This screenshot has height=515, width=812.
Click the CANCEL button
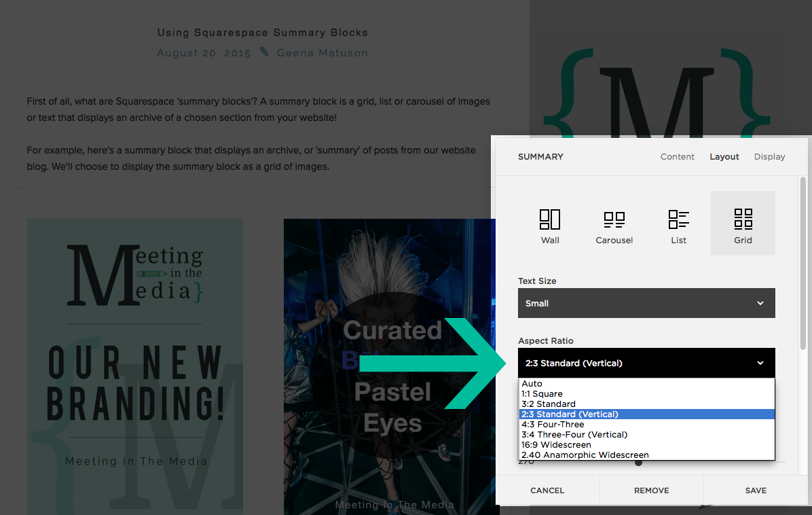(547, 490)
